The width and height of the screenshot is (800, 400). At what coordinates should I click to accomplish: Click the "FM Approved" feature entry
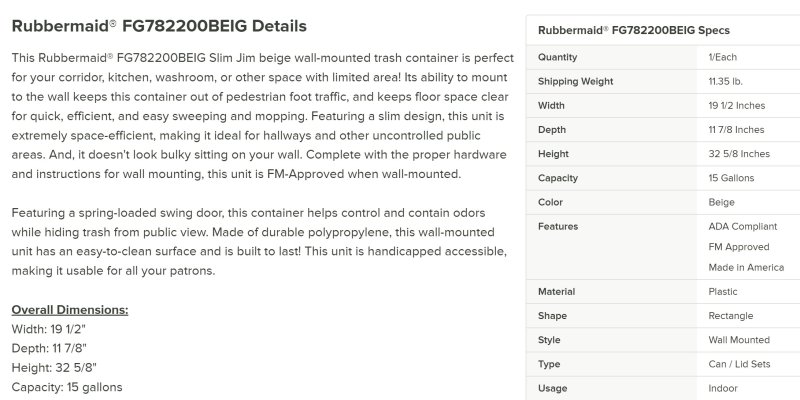(x=740, y=245)
